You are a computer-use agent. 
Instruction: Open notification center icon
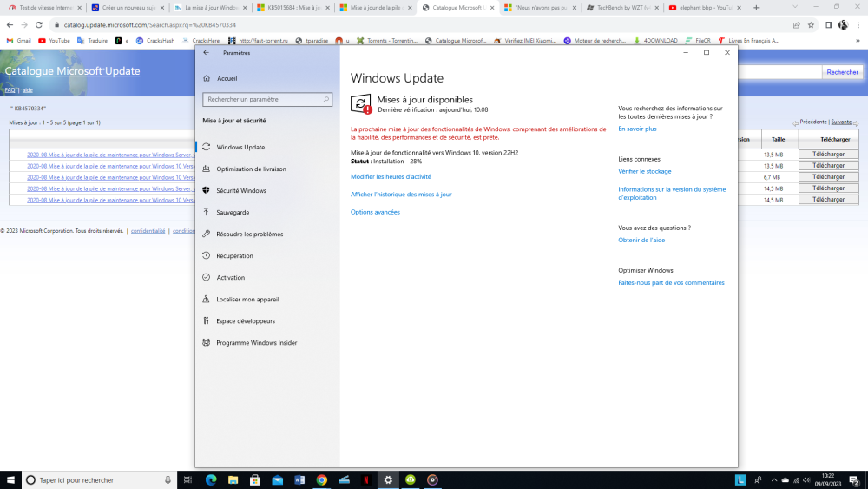[854, 480]
